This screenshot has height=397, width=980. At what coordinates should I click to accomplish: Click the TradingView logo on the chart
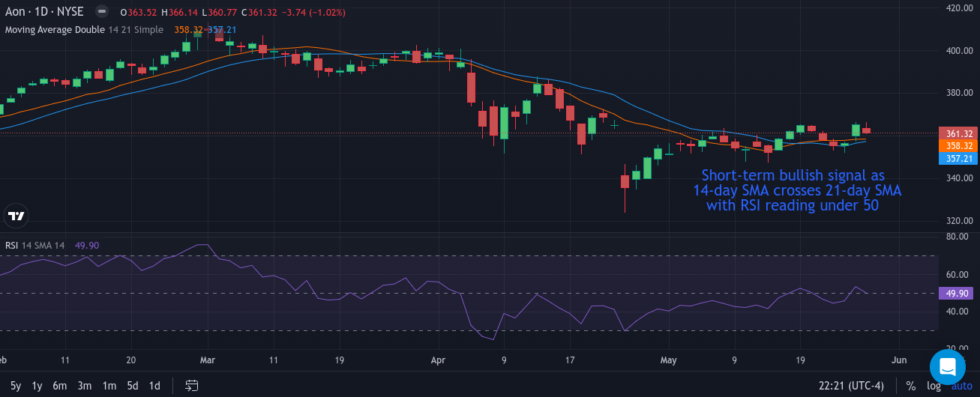(16, 216)
